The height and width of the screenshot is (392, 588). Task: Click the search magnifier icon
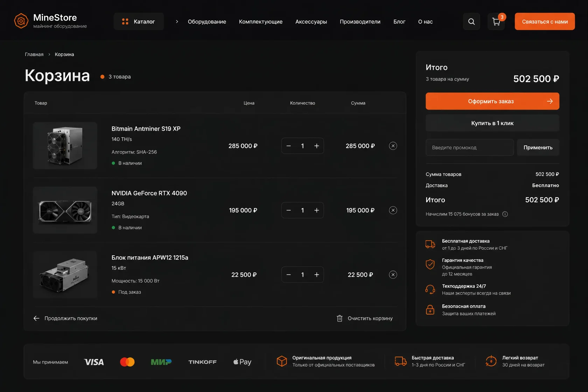click(x=471, y=21)
